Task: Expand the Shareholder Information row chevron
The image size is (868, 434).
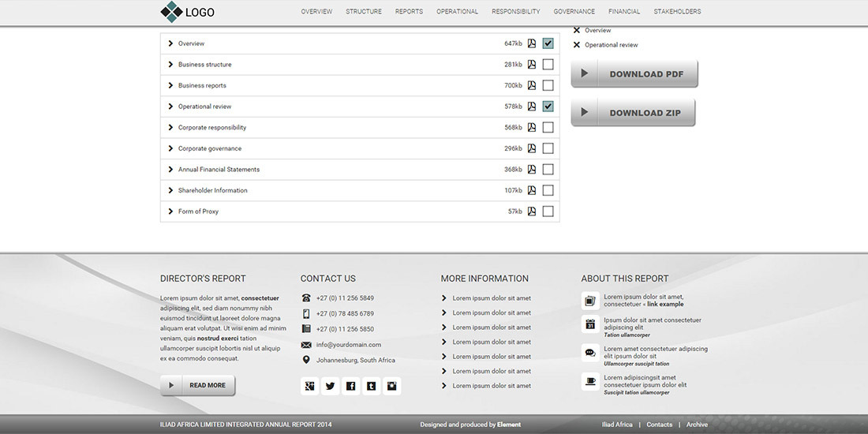Action: 170,190
